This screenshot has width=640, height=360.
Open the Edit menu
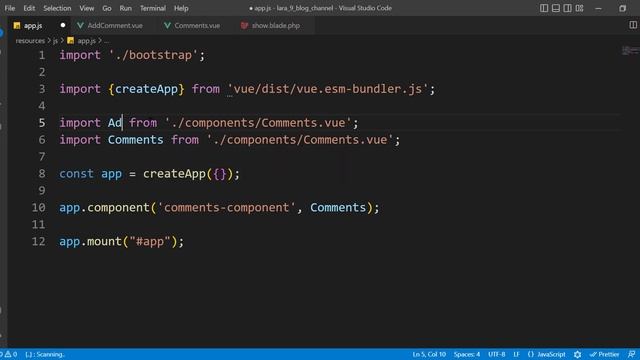point(29,8)
